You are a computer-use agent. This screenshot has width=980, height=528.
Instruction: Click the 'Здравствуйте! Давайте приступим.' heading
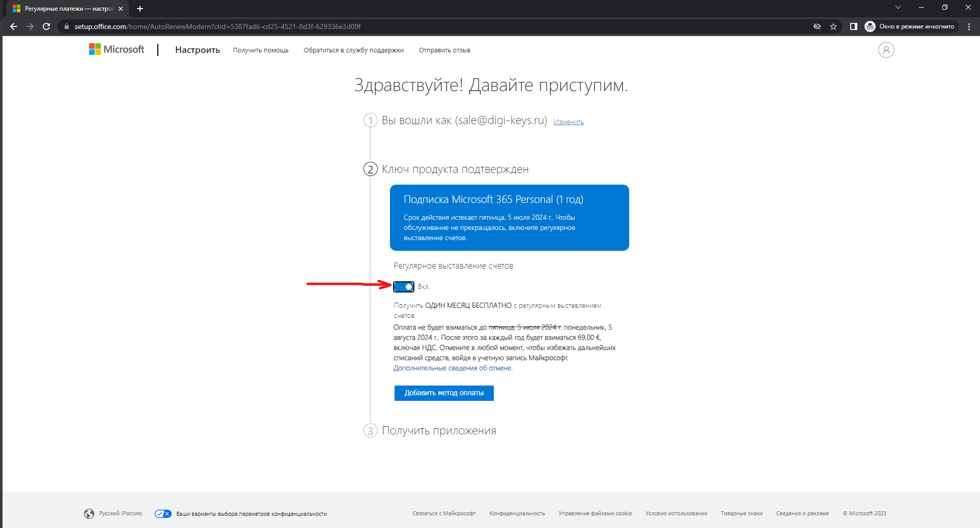point(491,85)
